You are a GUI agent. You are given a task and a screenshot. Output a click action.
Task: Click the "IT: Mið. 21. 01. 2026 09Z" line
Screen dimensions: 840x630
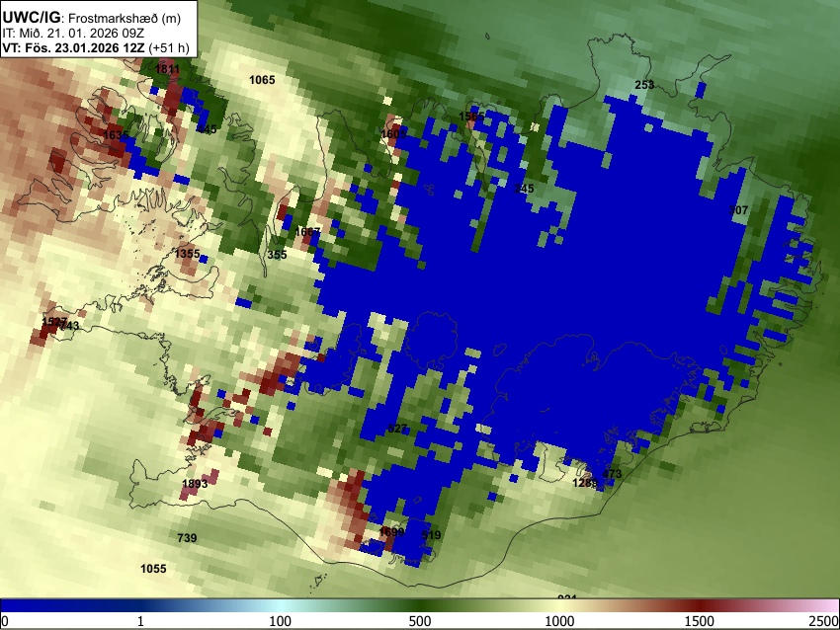(73, 34)
